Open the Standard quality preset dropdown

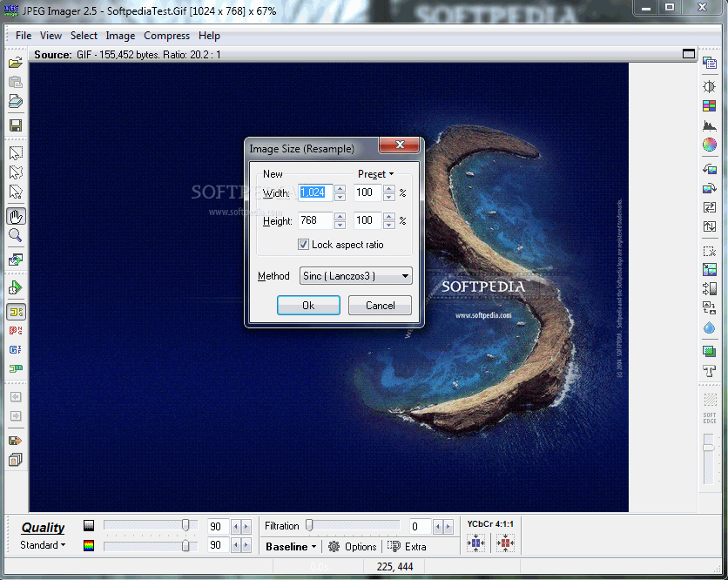pos(43,545)
